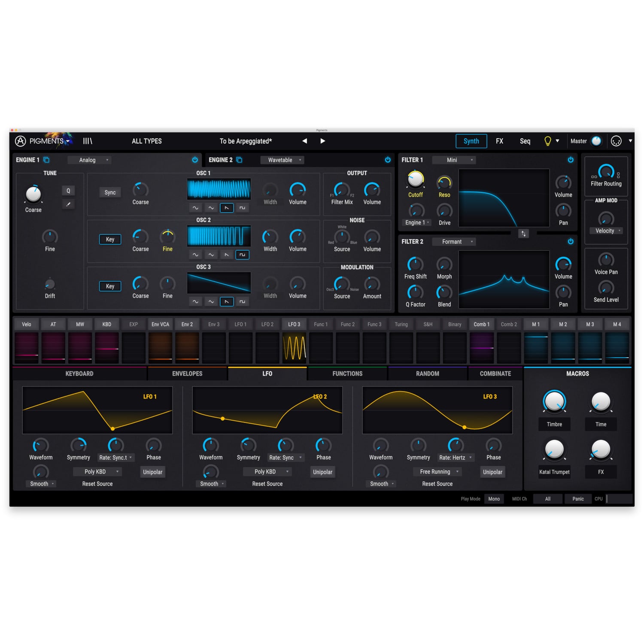The width and height of the screenshot is (644, 644).
Task: Select sawtooth waveform for OSC 3
Action: (227, 301)
